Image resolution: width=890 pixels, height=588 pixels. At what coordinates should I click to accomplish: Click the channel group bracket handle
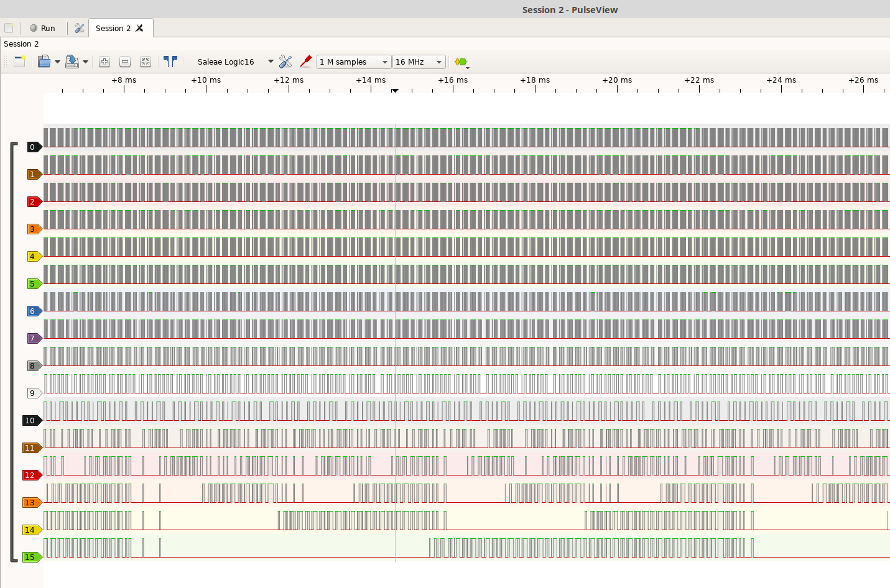pos(12,352)
